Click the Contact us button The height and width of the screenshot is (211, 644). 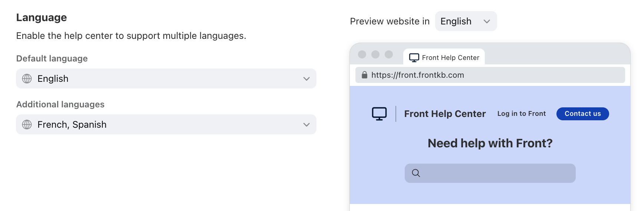pyautogui.click(x=583, y=114)
